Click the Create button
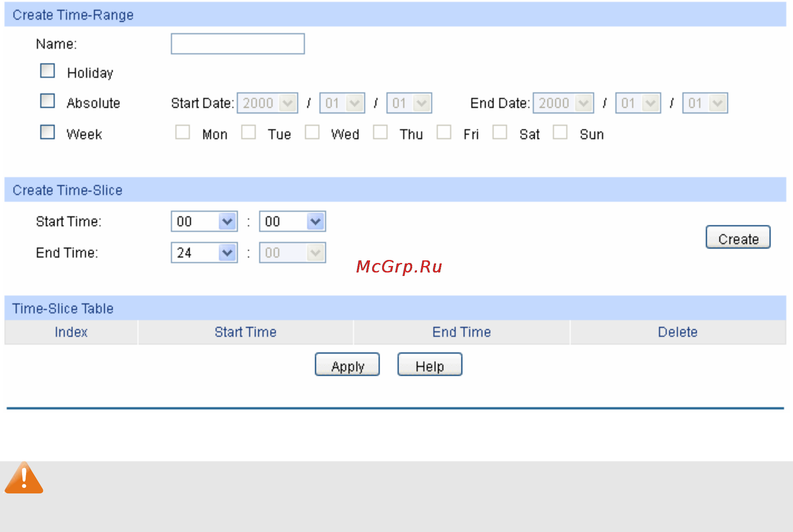This screenshot has width=793, height=532. click(738, 237)
